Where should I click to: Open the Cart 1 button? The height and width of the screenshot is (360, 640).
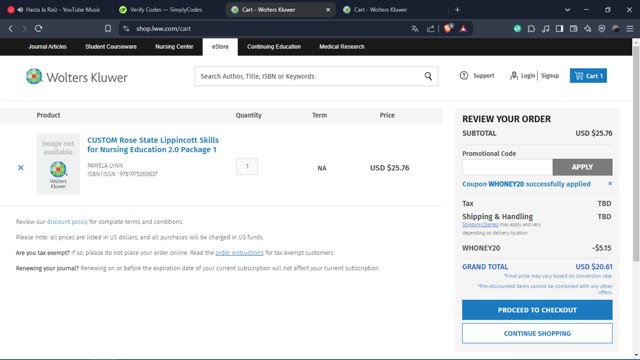tap(588, 76)
